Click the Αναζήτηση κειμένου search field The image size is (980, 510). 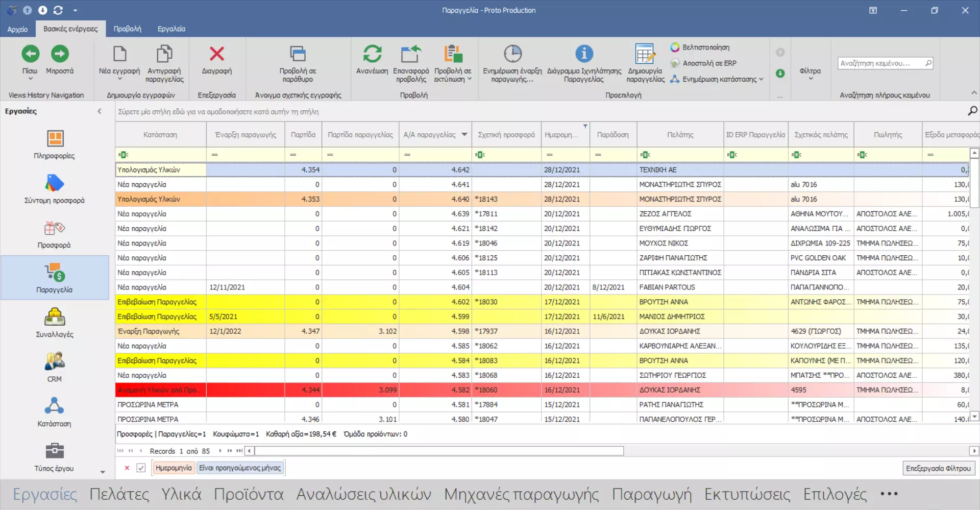tap(881, 63)
